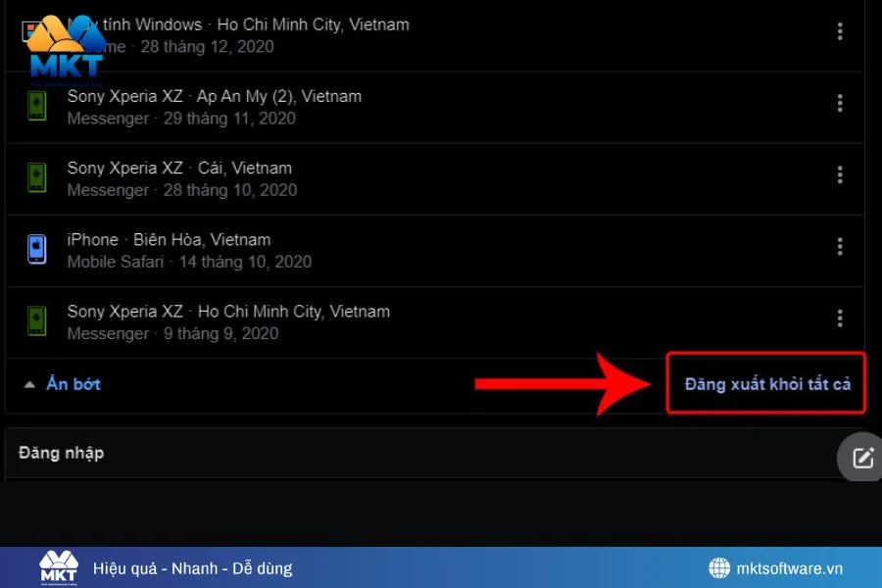Click the MKT logo at top left
Screen dimensions: 882x588
(x=67, y=47)
